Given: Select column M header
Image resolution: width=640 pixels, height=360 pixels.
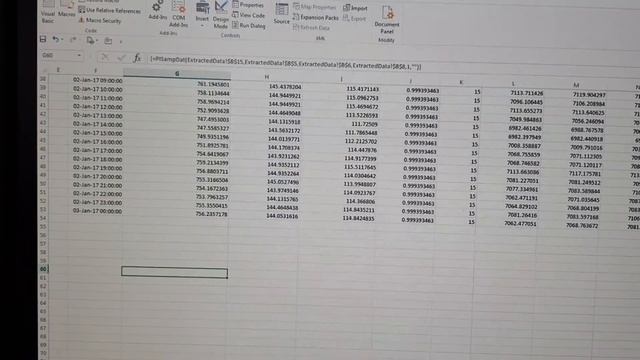Looking at the screenshot, I should [576, 85].
